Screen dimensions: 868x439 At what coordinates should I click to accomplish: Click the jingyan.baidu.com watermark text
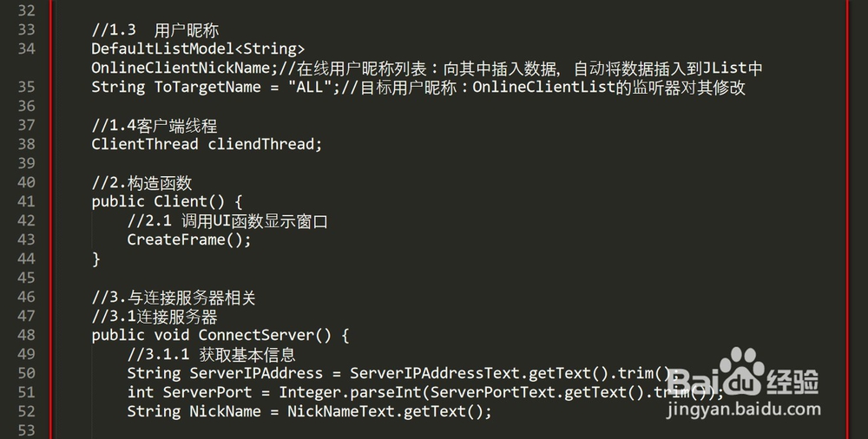click(744, 410)
